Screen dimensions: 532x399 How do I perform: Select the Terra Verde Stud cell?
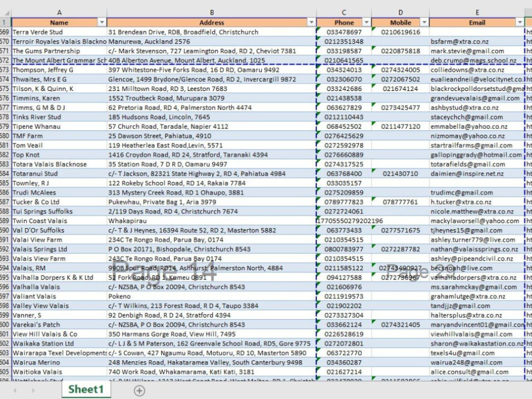click(x=59, y=32)
